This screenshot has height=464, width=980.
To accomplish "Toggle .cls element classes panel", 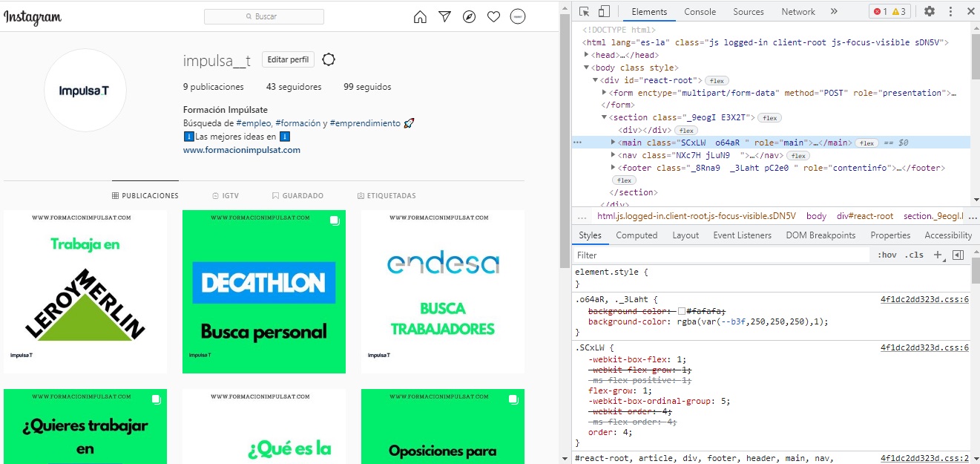I will (915, 255).
